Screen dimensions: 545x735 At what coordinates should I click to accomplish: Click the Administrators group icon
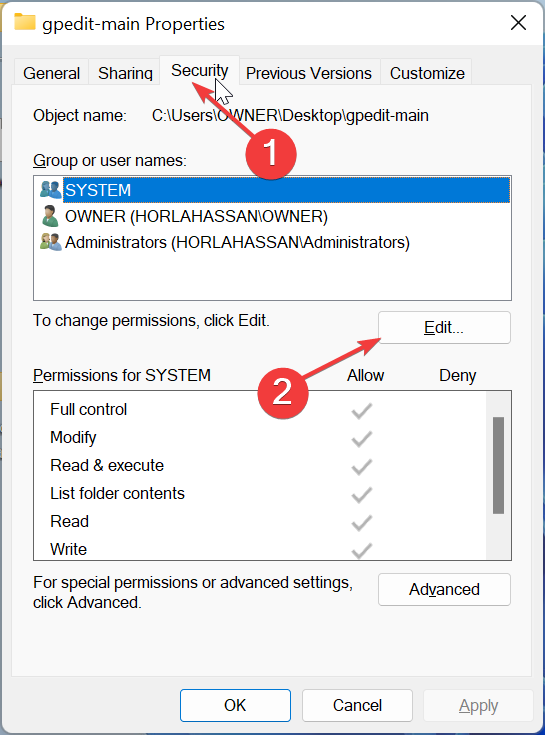[x=50, y=242]
